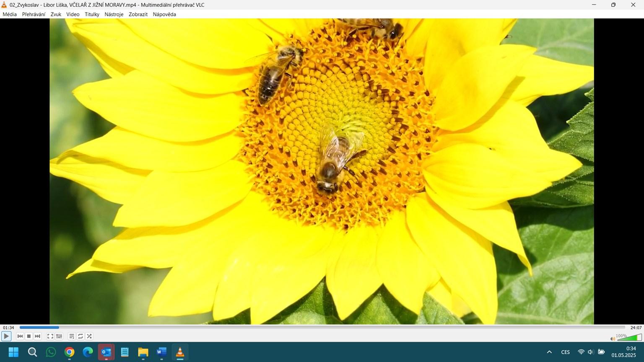
Task: Mute audio via the speaker icon
Action: [x=613, y=339]
